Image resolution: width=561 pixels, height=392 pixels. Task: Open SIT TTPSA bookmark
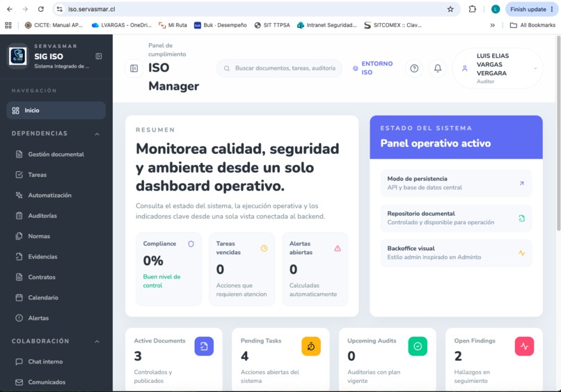[x=272, y=25]
